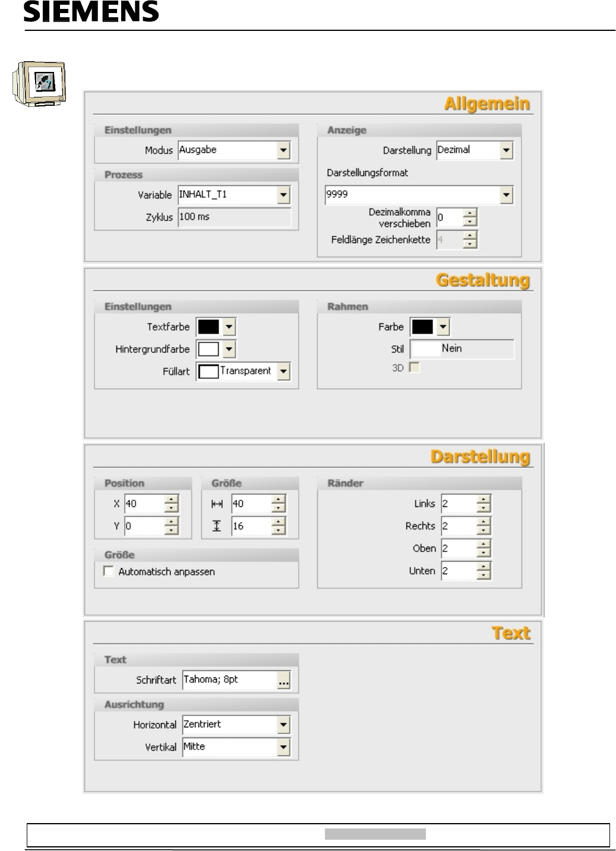Increase the Position X value
The image size is (616, 851).
(x=172, y=500)
